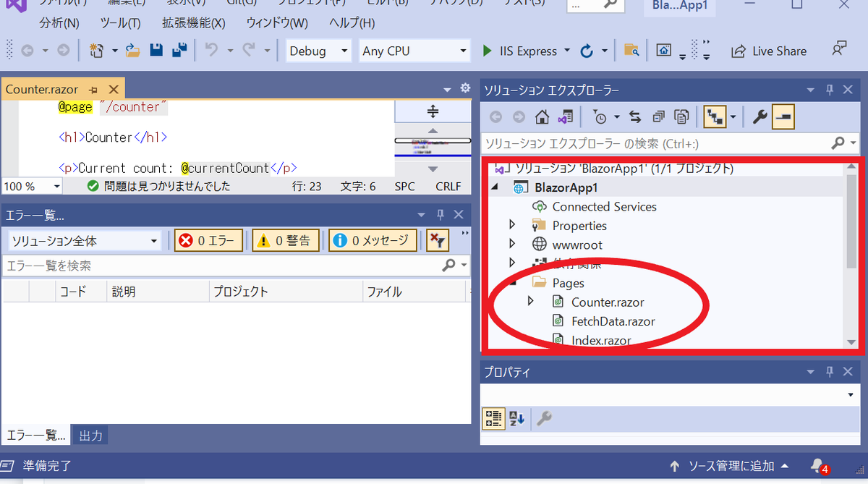Click the Redo arrow icon
Image resolution: width=868 pixels, height=484 pixels.
coord(249,51)
